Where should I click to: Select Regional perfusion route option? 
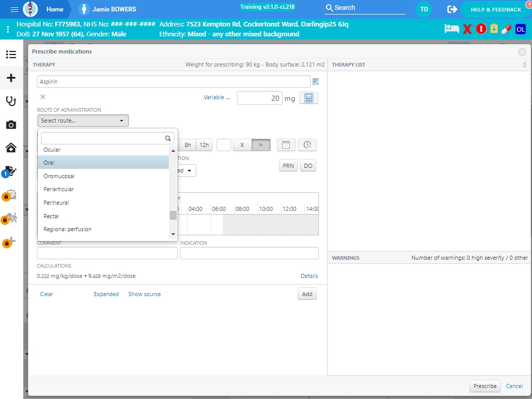coord(103,229)
